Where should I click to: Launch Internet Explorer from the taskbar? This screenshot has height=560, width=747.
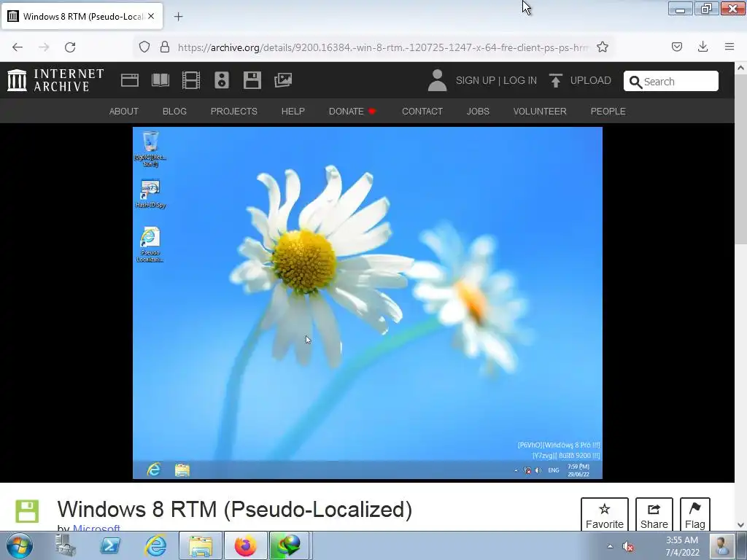156,545
